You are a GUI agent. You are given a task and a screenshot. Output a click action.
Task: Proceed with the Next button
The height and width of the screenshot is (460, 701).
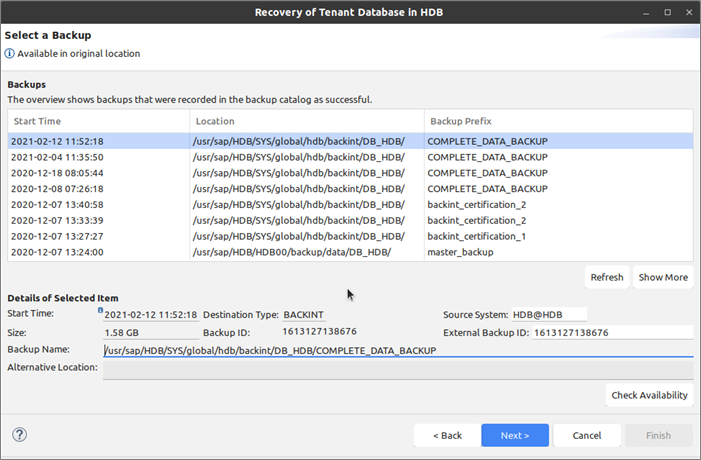pyautogui.click(x=515, y=435)
